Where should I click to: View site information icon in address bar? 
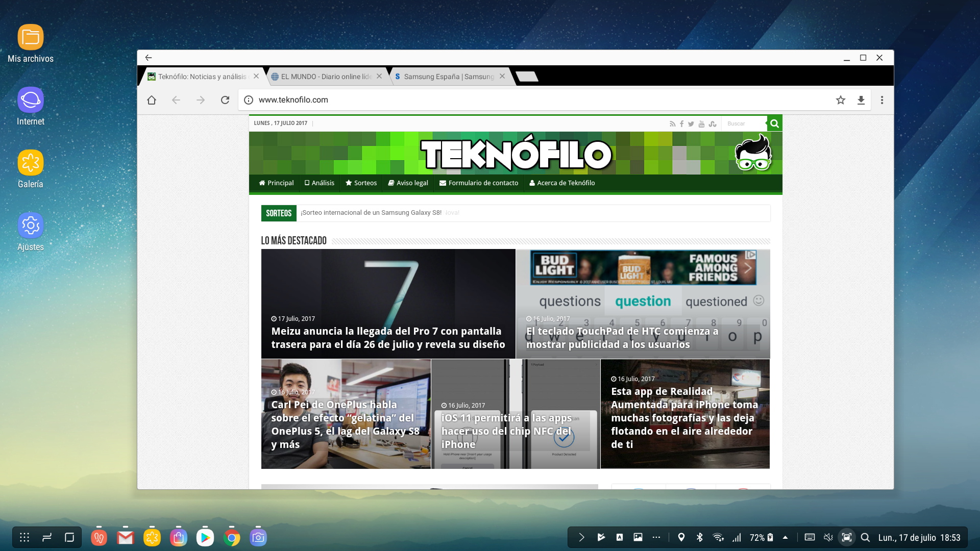[249, 100]
